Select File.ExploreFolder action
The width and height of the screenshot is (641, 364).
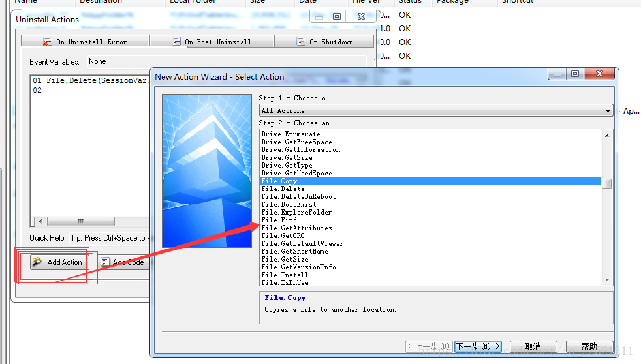[x=296, y=212]
